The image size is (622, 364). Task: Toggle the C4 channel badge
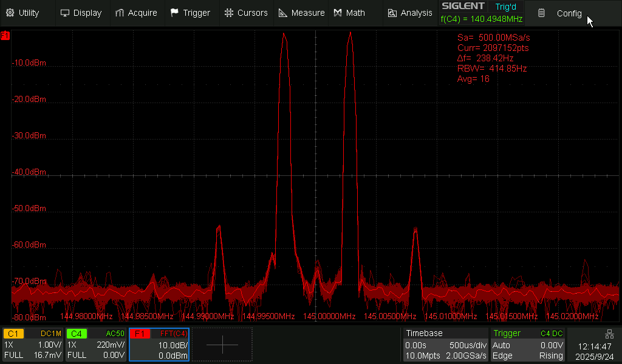76,334
